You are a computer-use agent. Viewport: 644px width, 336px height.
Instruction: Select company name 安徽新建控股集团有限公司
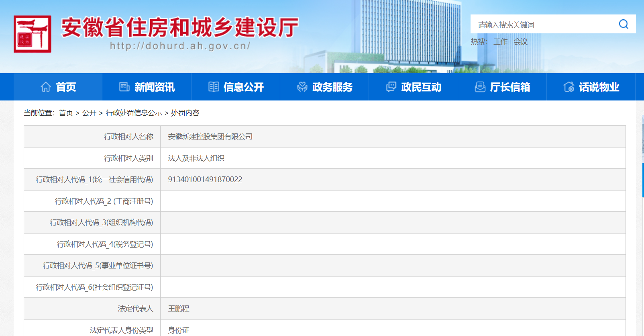[x=210, y=137]
